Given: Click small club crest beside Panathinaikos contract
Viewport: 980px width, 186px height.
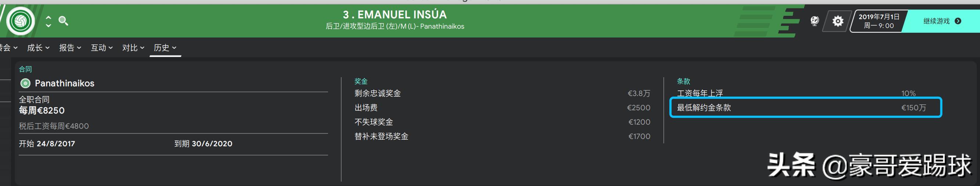Looking at the screenshot, I should coord(25,83).
